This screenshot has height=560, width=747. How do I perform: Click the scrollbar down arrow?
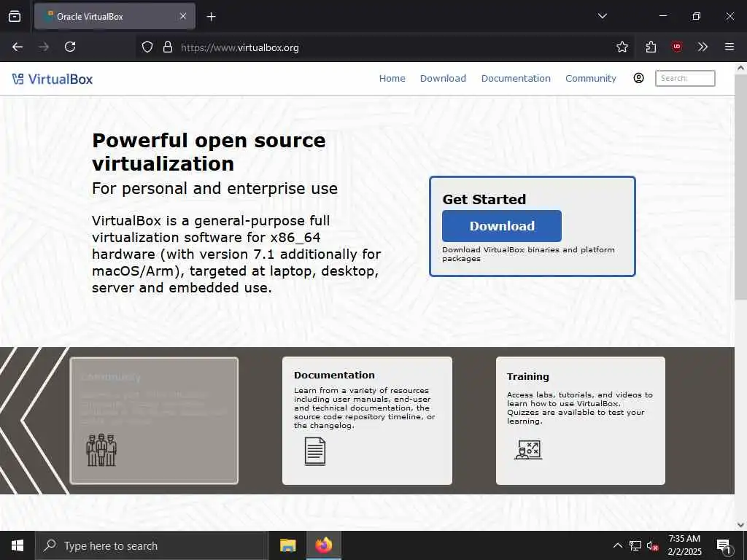(740, 525)
